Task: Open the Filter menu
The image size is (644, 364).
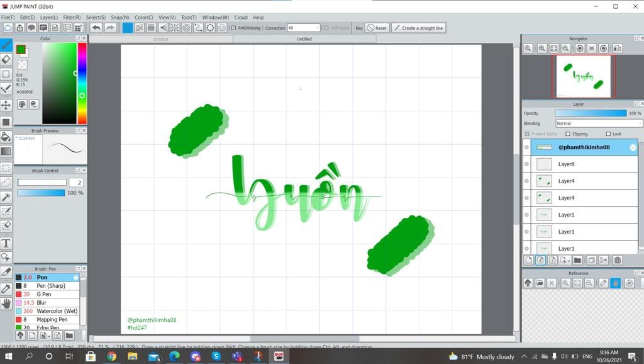Action: coord(72,17)
